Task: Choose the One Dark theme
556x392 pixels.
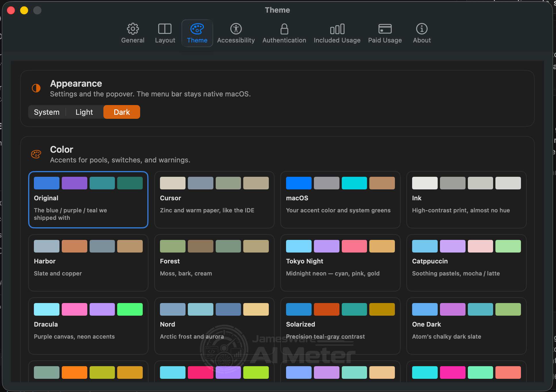Action: pyautogui.click(x=466, y=326)
